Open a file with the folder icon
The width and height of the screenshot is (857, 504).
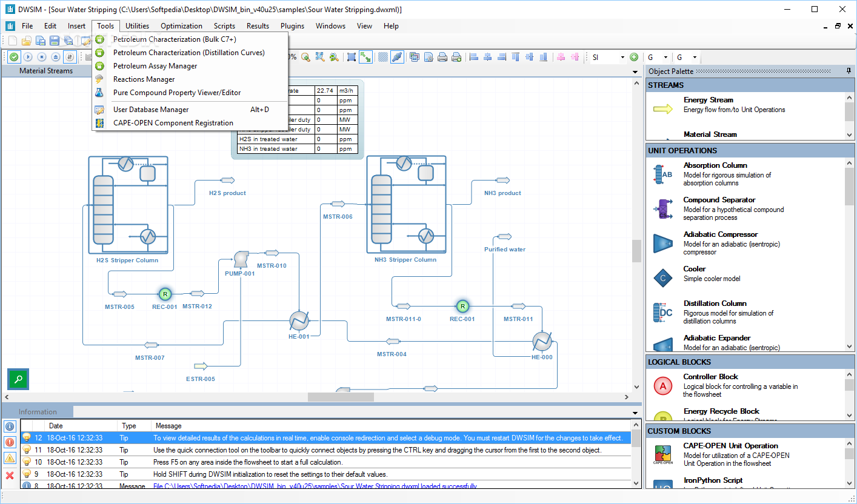26,41
